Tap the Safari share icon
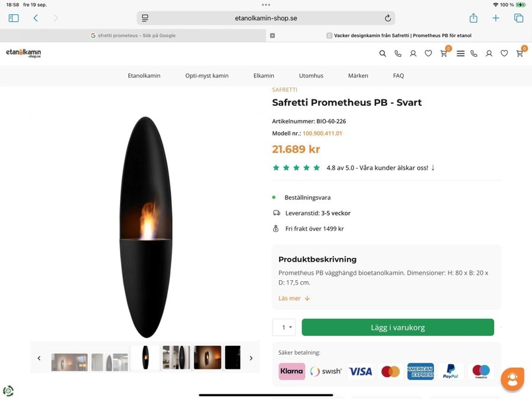Viewport: 532px width, 399px height. coord(473,18)
